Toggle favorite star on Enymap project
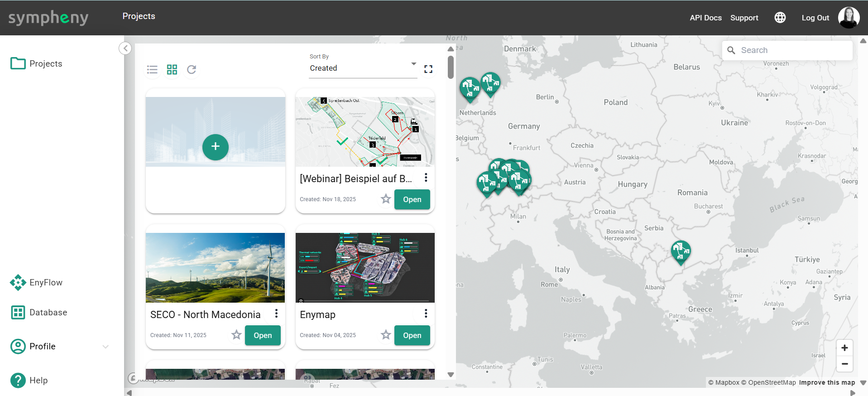Viewport: 868px width, 396px height. point(386,335)
